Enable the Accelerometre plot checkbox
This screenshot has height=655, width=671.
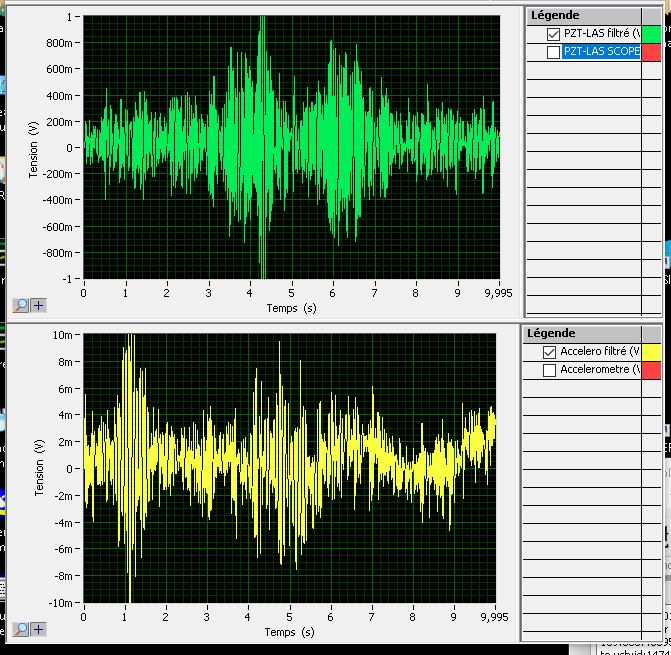tap(549, 370)
